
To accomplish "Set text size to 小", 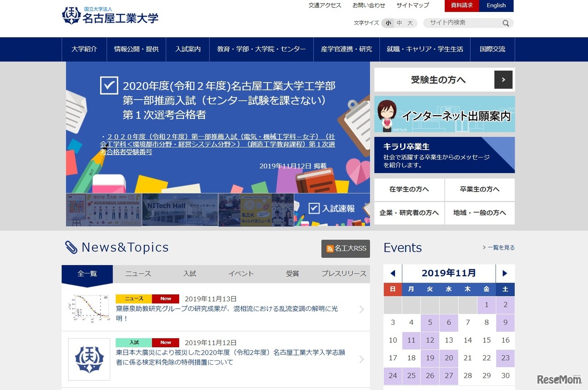I will click(x=388, y=23).
